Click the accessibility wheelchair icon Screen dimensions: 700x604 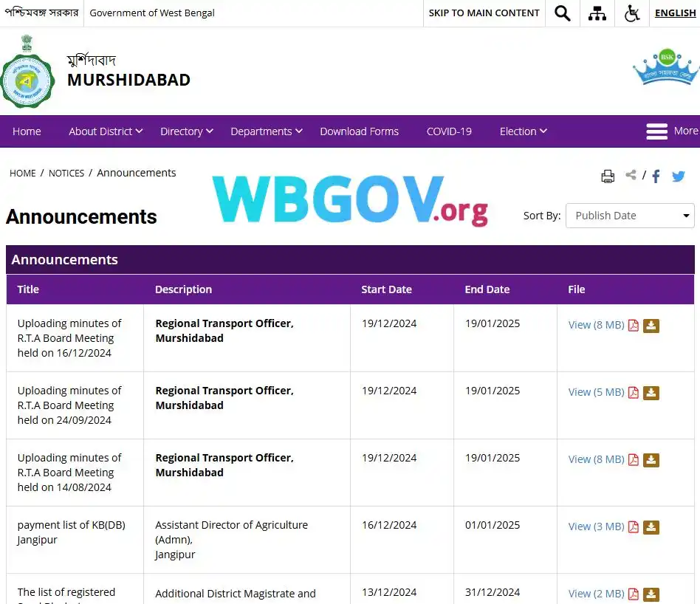tap(631, 13)
